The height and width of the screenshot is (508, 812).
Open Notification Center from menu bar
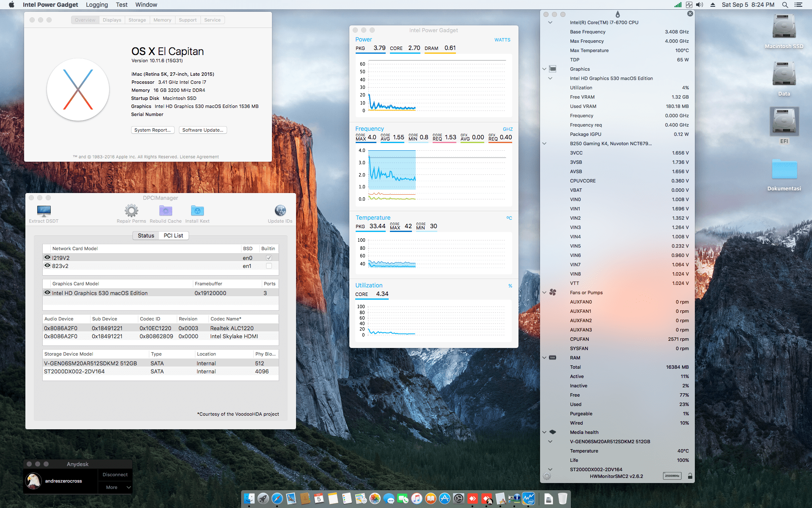(x=798, y=5)
